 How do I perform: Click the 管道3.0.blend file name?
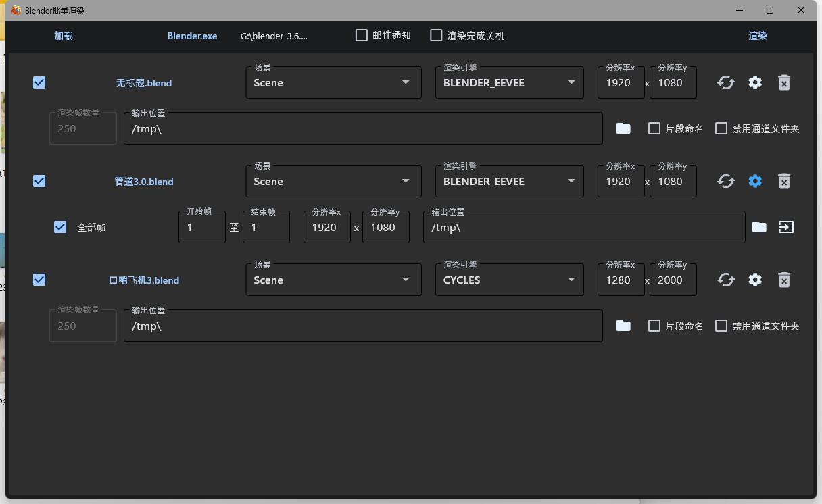[x=144, y=182]
